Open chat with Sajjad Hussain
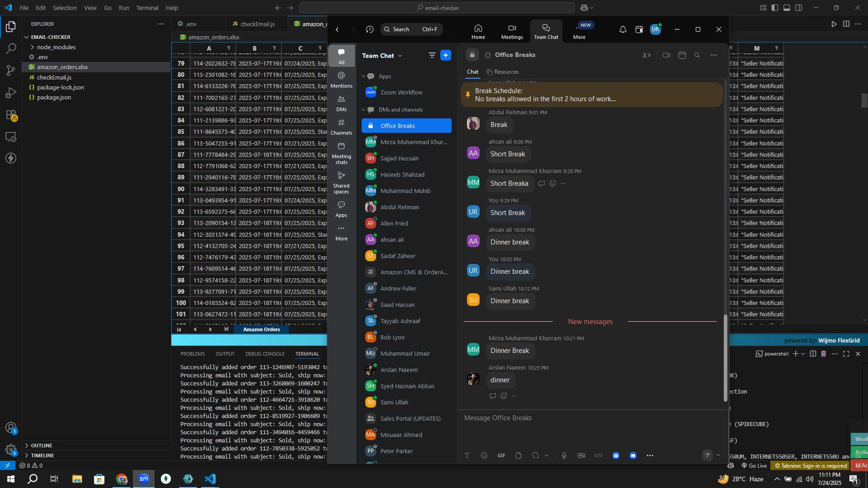 tap(406, 158)
